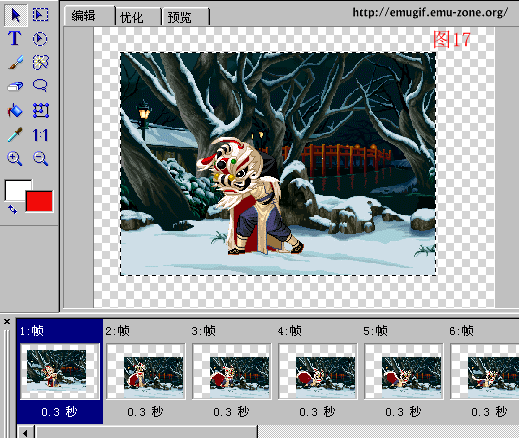Select the Text tool
The width and height of the screenshot is (519, 438).
point(15,38)
